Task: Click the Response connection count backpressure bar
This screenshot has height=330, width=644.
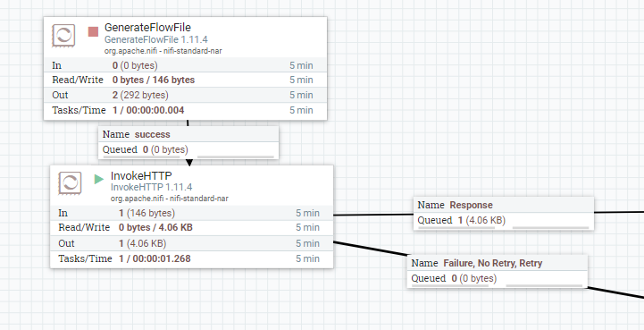Action: [x=456, y=227]
